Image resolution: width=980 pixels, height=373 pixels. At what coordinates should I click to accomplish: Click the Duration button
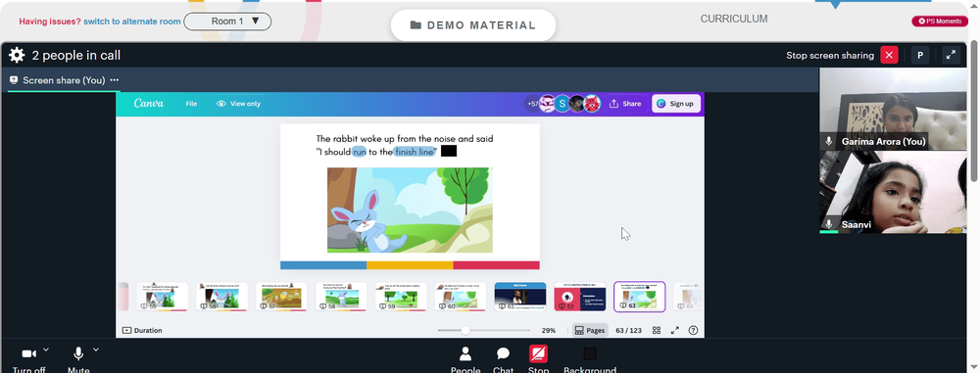[x=142, y=331]
